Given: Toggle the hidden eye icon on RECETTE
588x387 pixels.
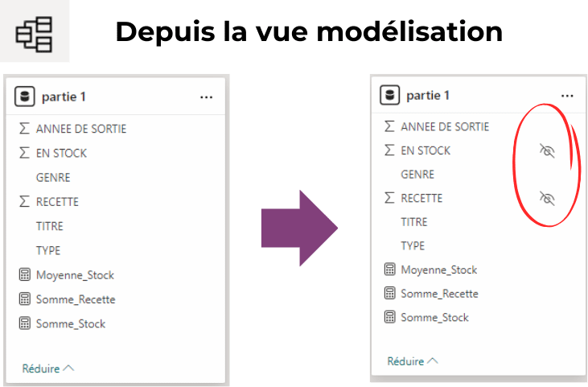Looking at the screenshot, I should 547,198.
